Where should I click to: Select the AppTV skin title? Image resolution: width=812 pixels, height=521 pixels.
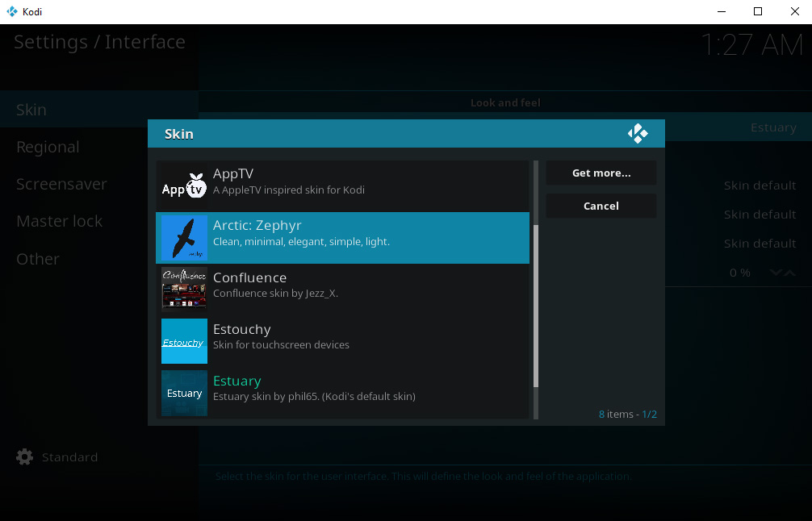[x=233, y=174]
